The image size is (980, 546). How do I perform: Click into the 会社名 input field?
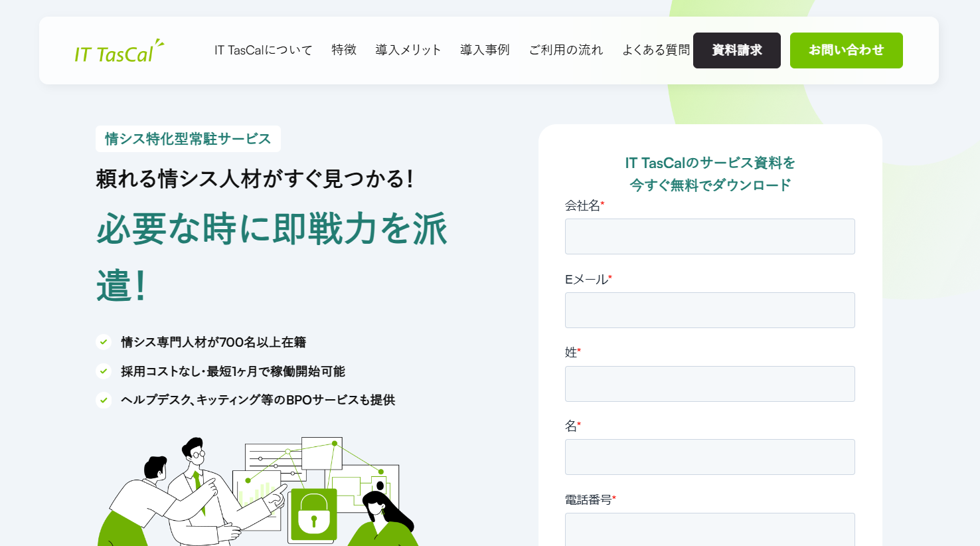[709, 236]
